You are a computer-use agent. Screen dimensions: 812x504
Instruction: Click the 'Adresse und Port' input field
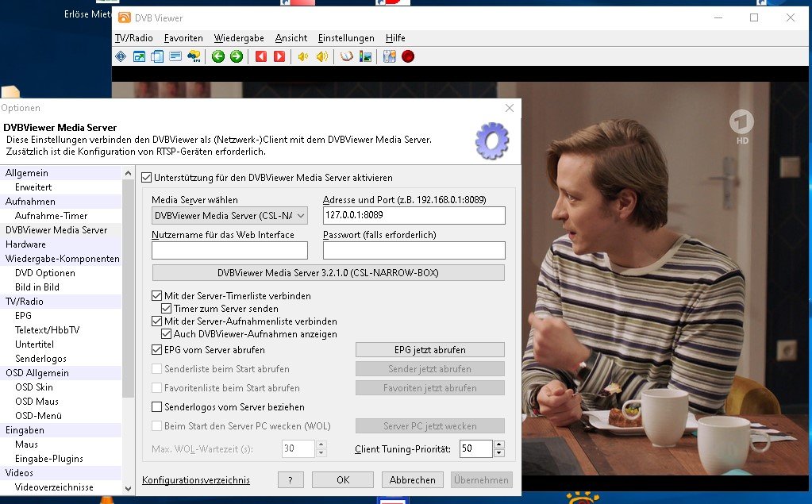coord(414,216)
